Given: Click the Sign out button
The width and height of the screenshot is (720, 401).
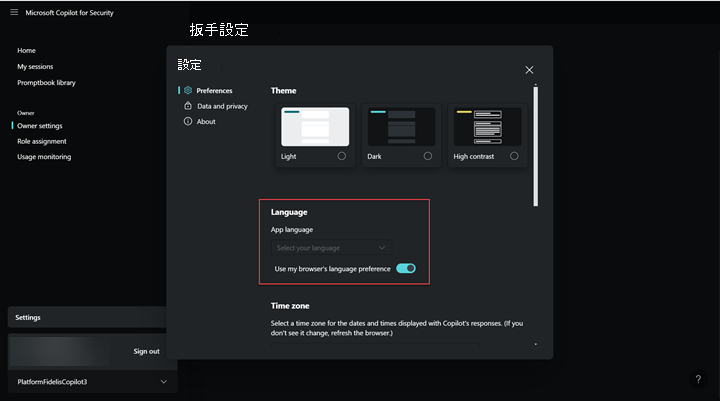Looking at the screenshot, I should pos(146,351).
